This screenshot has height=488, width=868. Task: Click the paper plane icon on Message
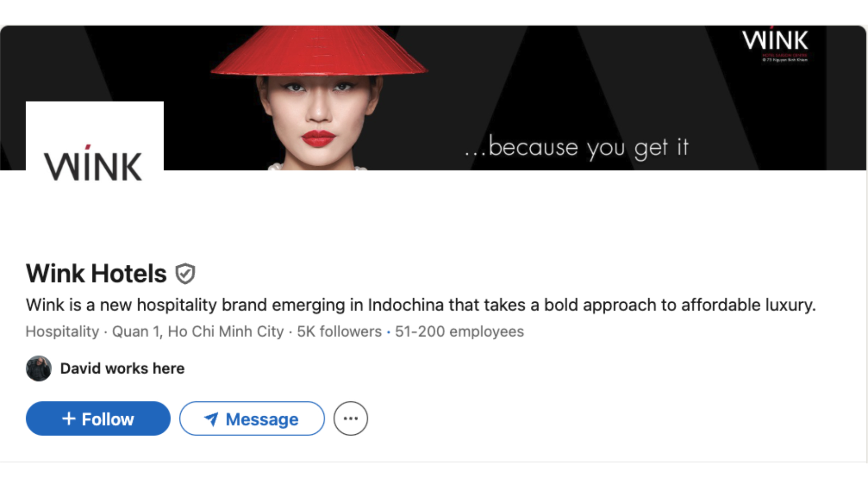211,419
